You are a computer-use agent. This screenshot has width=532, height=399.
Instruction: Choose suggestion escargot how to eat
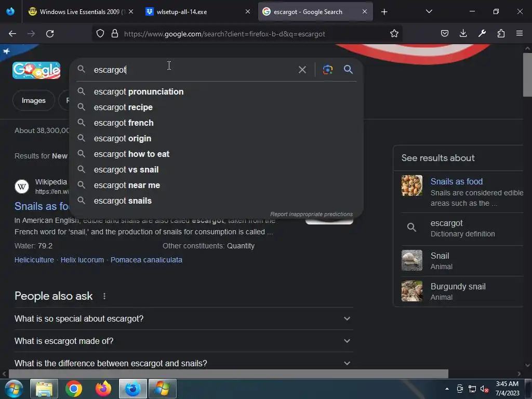[216, 154]
